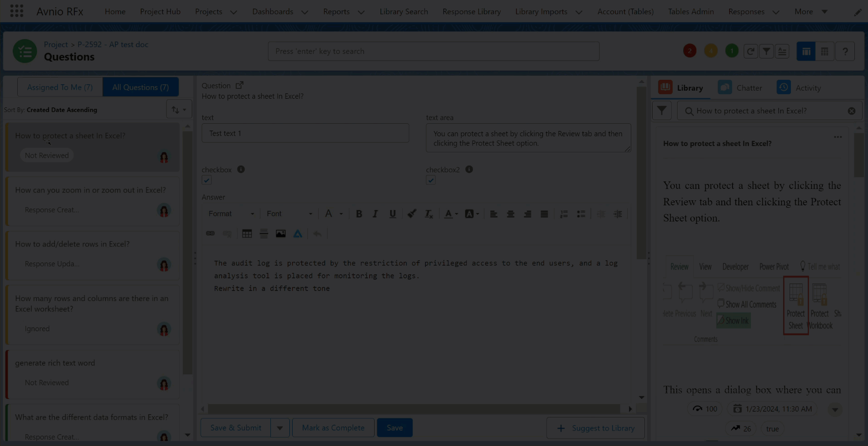Open the Format dropdown in the editor

pyautogui.click(x=231, y=214)
